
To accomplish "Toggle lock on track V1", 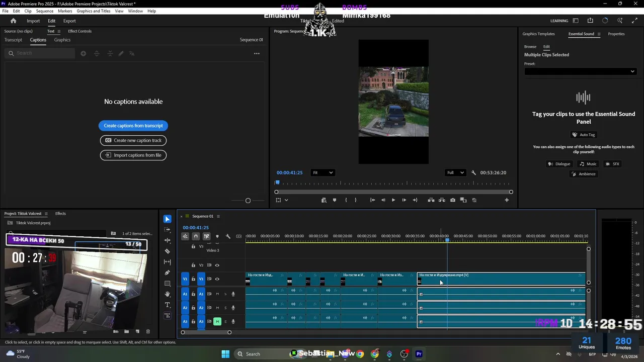I will coord(193,279).
